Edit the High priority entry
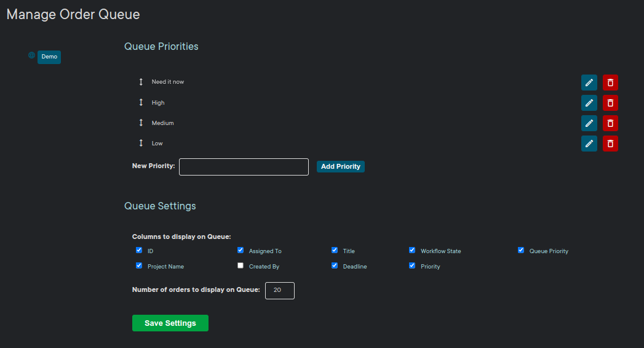 (589, 103)
